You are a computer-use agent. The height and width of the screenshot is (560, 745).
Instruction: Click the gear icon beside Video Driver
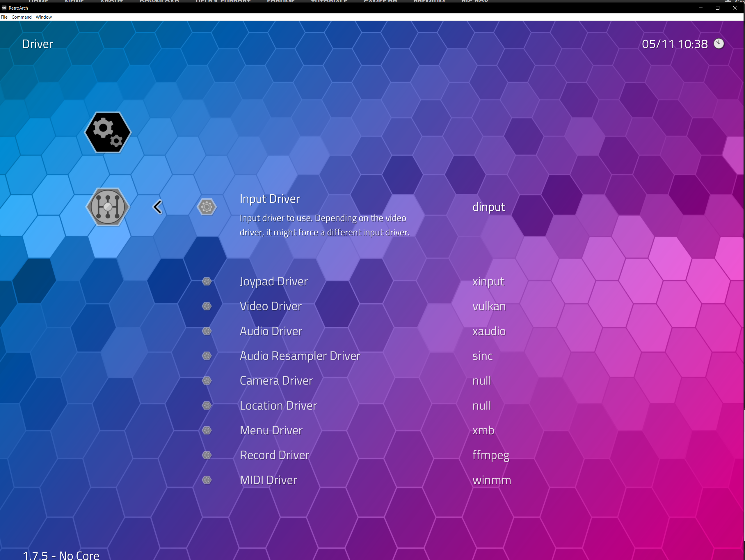click(x=207, y=306)
